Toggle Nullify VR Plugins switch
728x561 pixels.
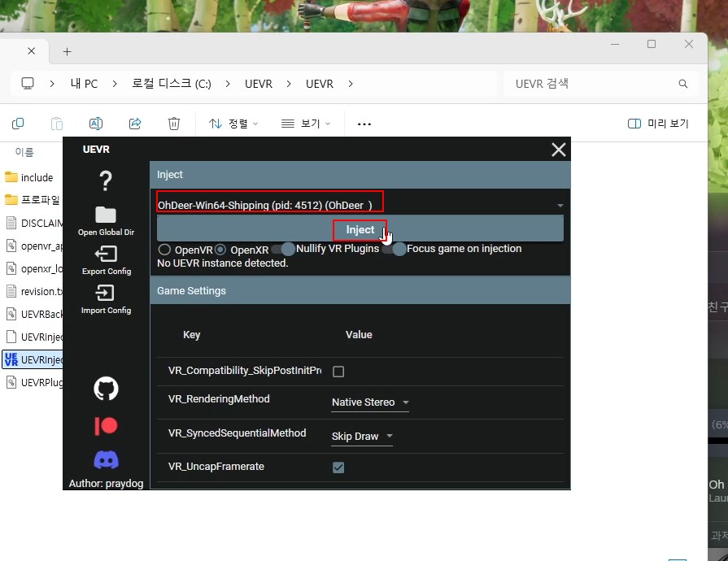[x=283, y=249]
